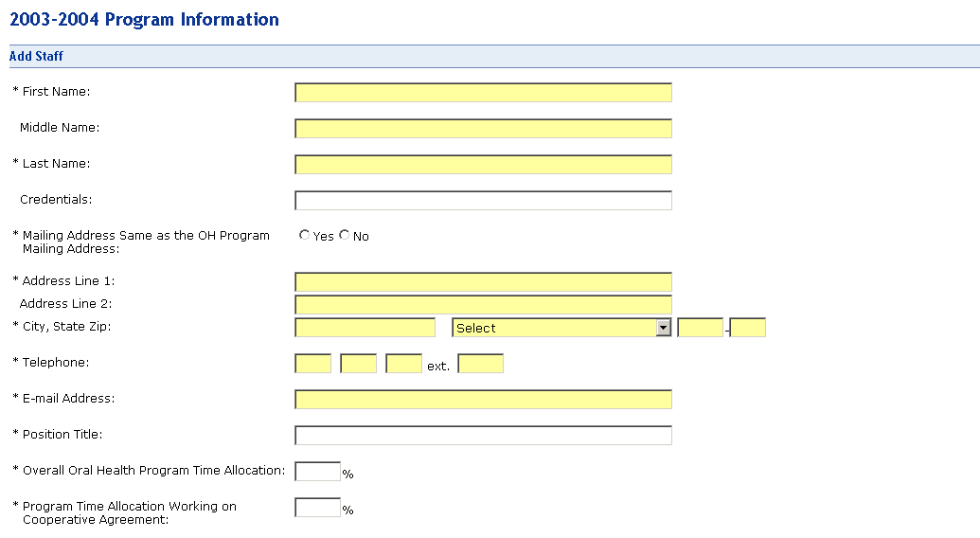Open the State Select dropdown
This screenshot has height=538, width=980.
coord(555,328)
